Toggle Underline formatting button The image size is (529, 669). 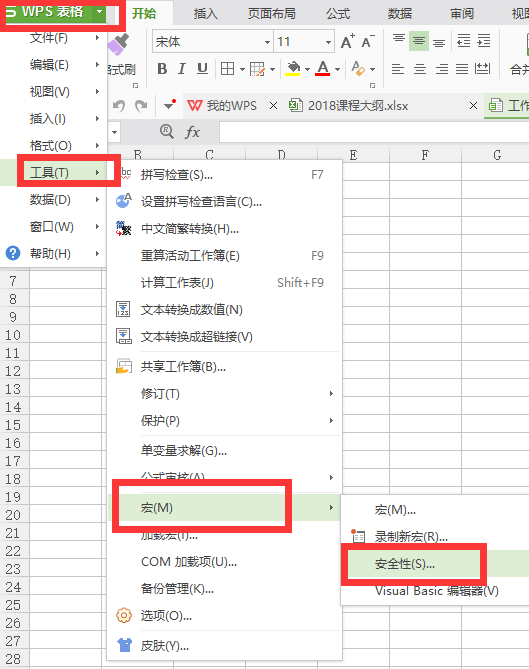(202, 68)
